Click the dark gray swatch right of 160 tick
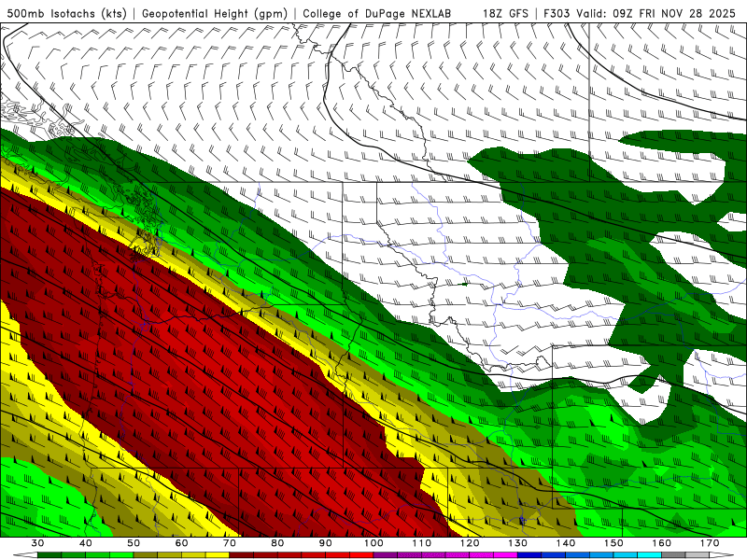Image resolution: width=747 pixels, height=560 pixels. point(673,555)
